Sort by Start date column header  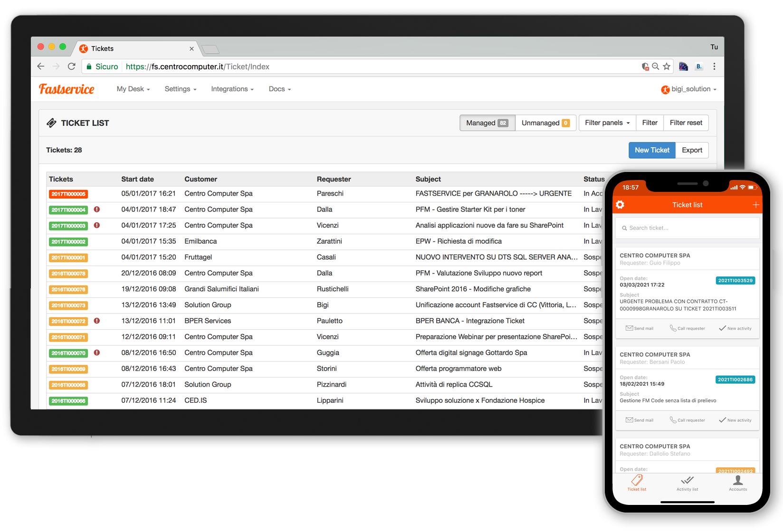pos(137,179)
